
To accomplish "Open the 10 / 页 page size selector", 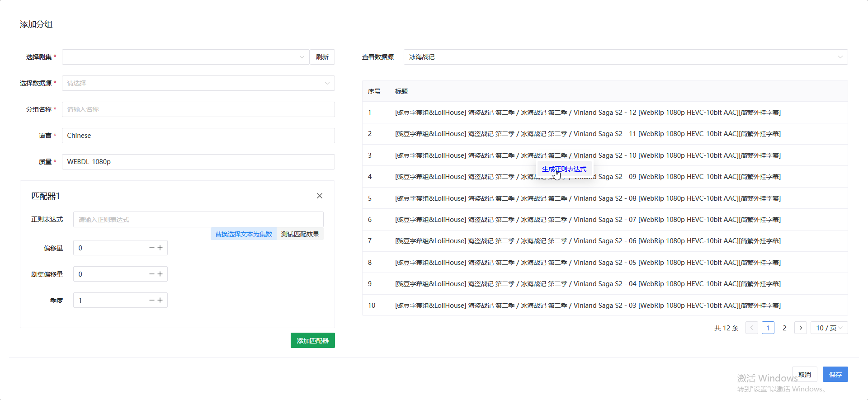I will pos(829,328).
